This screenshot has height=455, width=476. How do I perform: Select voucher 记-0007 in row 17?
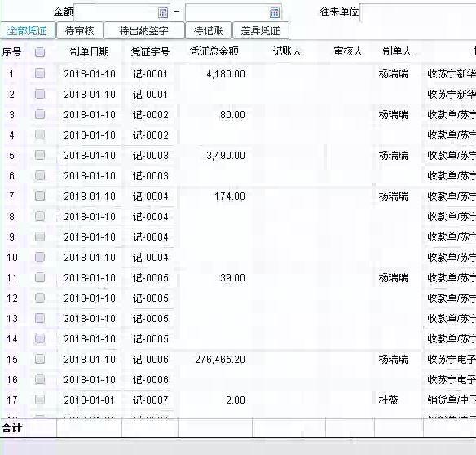click(150, 400)
